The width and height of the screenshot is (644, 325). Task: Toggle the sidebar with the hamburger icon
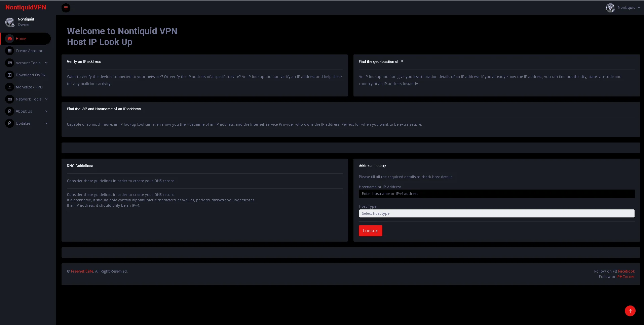[x=66, y=8]
